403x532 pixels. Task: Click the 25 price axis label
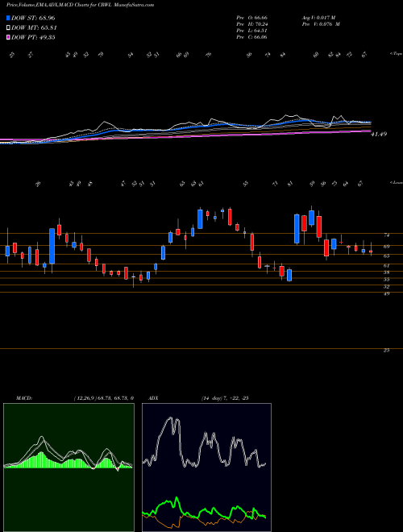(386, 351)
